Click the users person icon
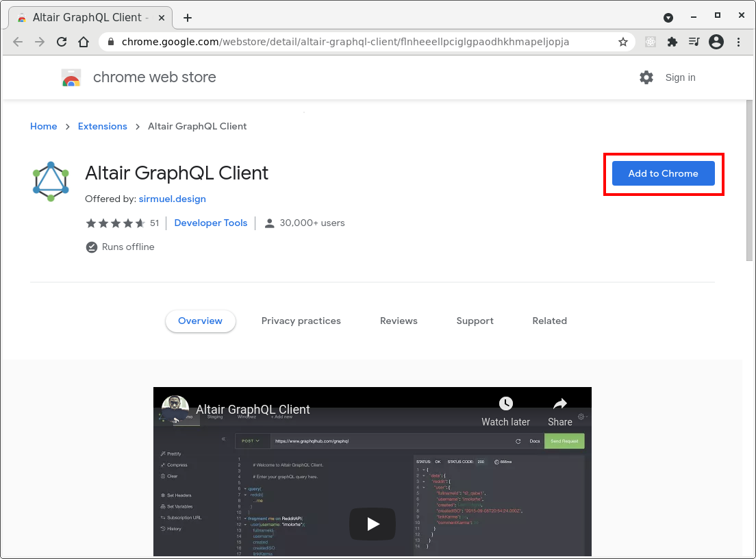This screenshot has height=559, width=756. pyautogui.click(x=270, y=223)
